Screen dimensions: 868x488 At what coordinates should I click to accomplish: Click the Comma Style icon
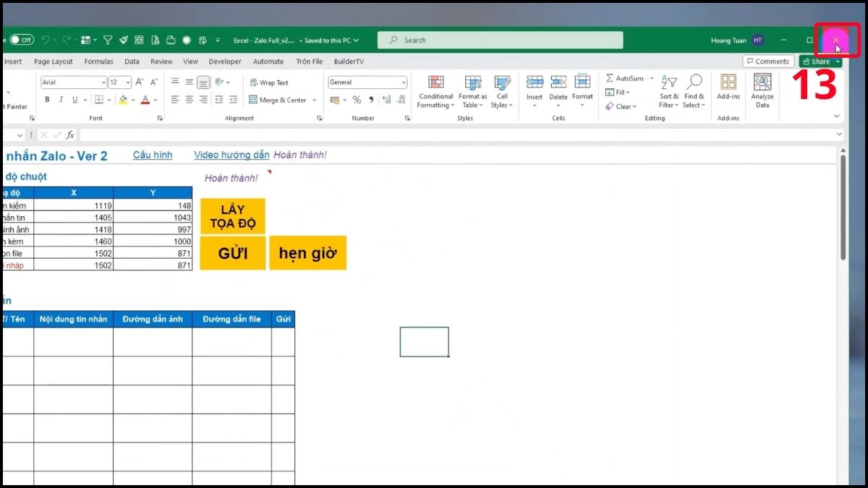pos(371,100)
